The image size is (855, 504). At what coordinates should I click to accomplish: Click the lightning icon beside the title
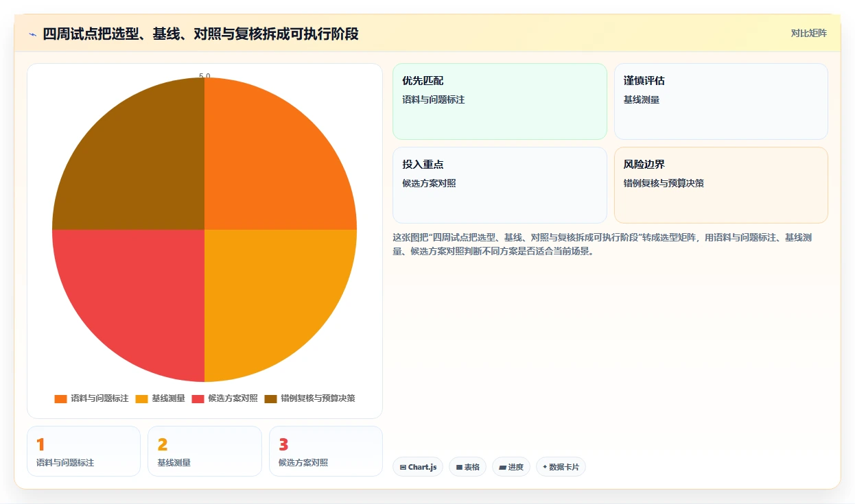pos(33,34)
